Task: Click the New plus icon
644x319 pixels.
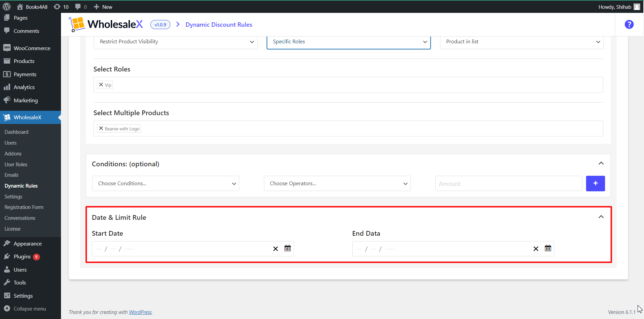Action: (x=97, y=7)
